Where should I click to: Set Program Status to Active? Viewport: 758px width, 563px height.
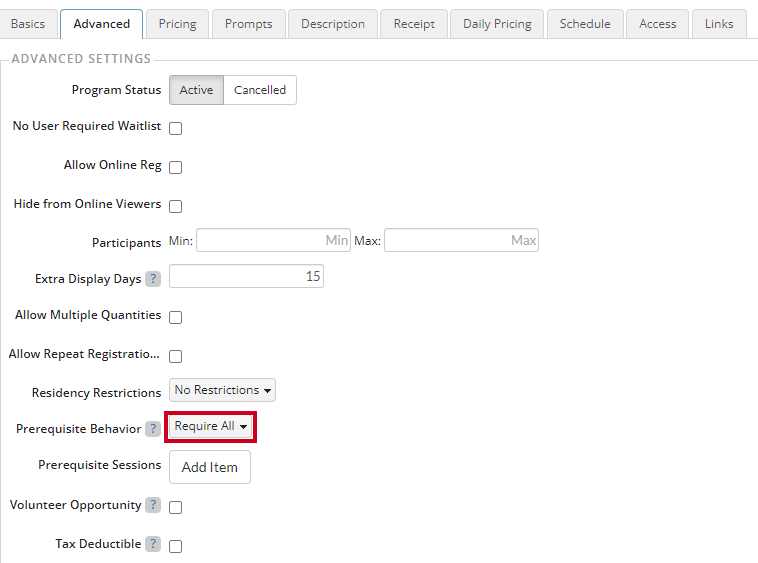(196, 90)
